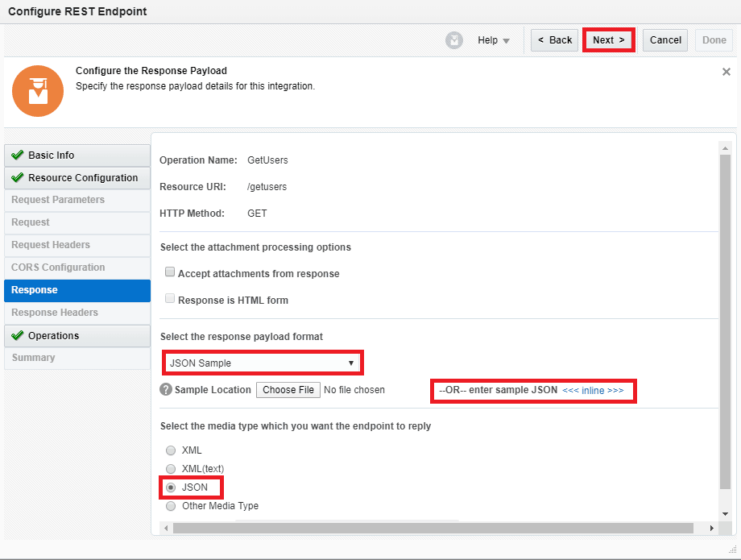
Task: Go to the Basic Info step
Action: point(77,156)
